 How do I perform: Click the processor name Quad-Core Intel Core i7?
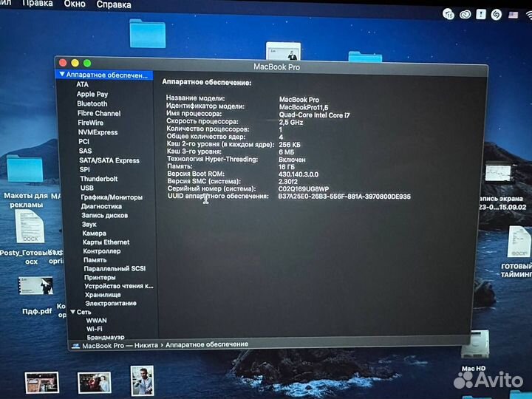pos(314,115)
